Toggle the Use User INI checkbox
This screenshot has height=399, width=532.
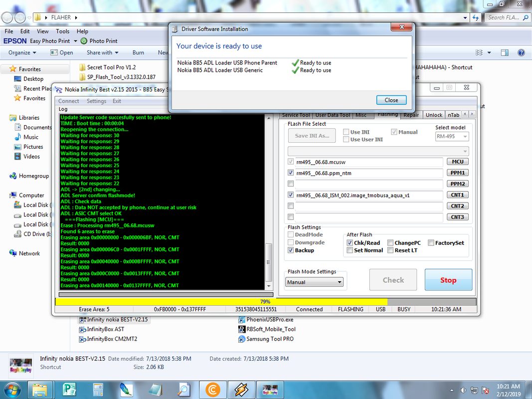pyautogui.click(x=346, y=140)
